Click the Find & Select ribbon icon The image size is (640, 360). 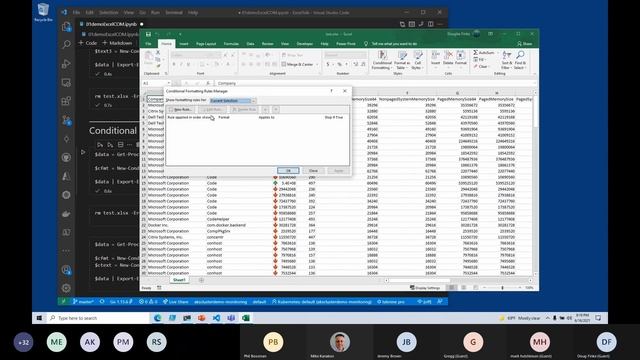(x=520, y=60)
